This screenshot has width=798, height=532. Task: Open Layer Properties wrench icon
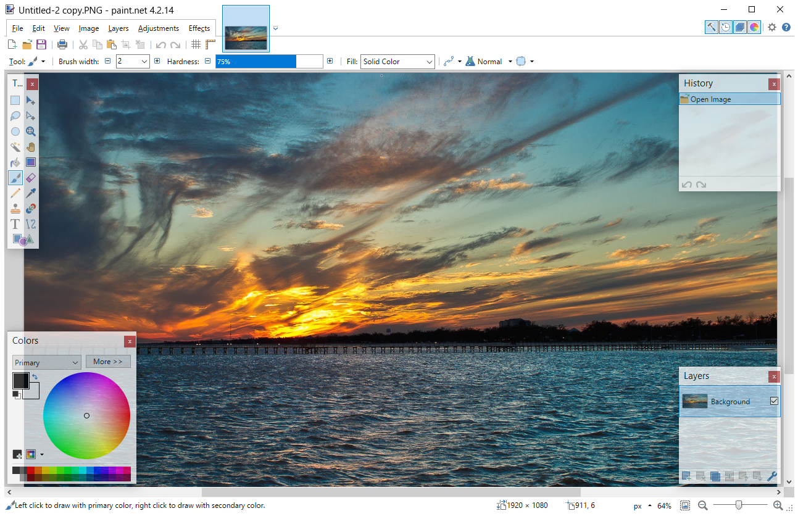click(771, 476)
